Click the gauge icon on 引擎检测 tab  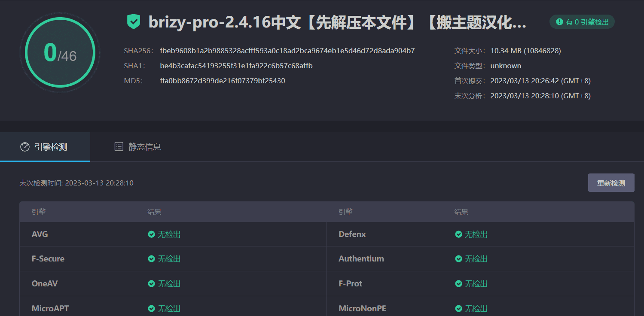click(25, 147)
